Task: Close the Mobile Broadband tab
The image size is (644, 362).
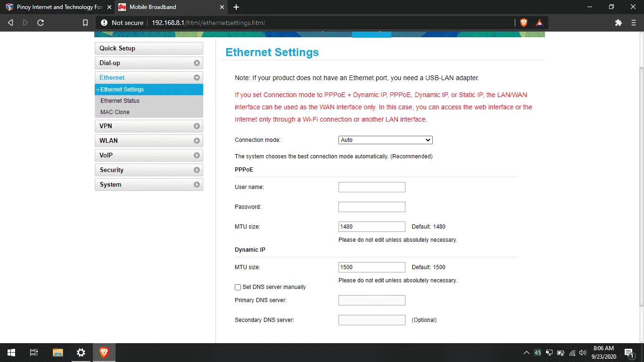Action: (223, 7)
